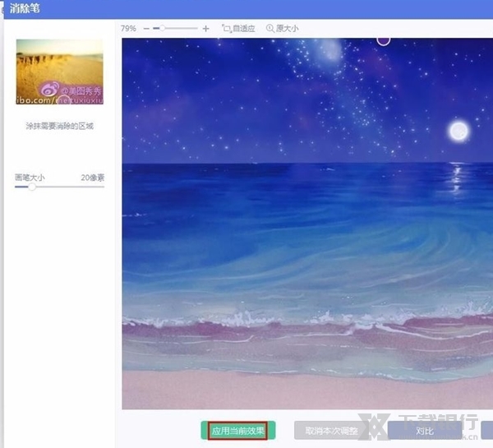Click the circular brush cursor at canvas top
This screenshot has width=493, height=448.
pos(384,39)
